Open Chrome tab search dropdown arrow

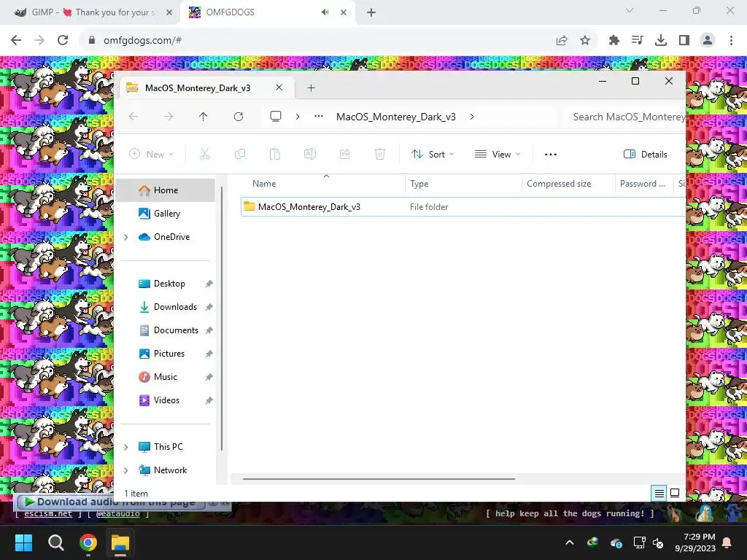tap(630, 10)
